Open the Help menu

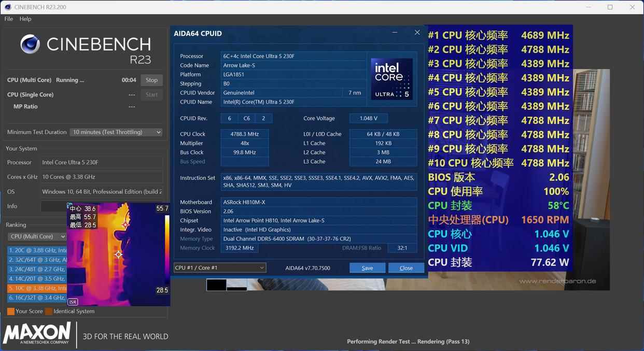25,19
